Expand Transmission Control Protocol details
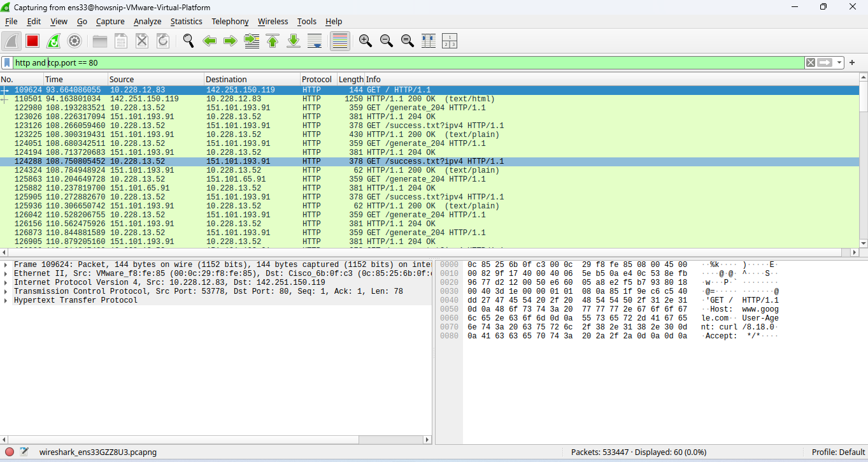The width and height of the screenshot is (868, 462). click(6, 291)
